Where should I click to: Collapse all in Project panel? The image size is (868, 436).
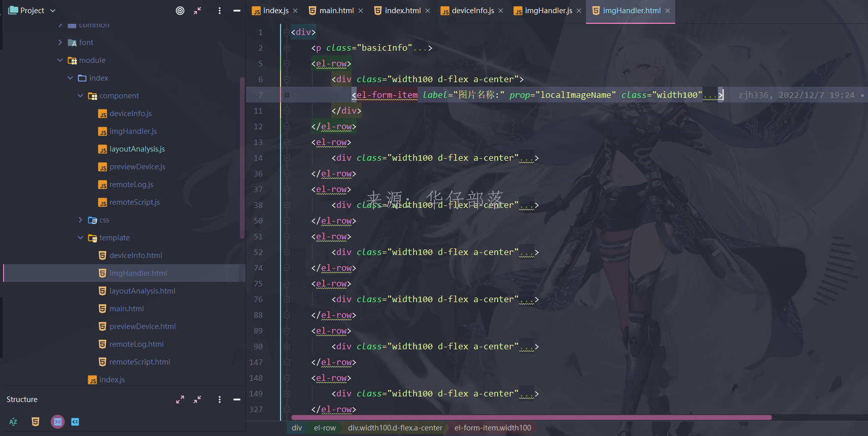click(x=197, y=11)
